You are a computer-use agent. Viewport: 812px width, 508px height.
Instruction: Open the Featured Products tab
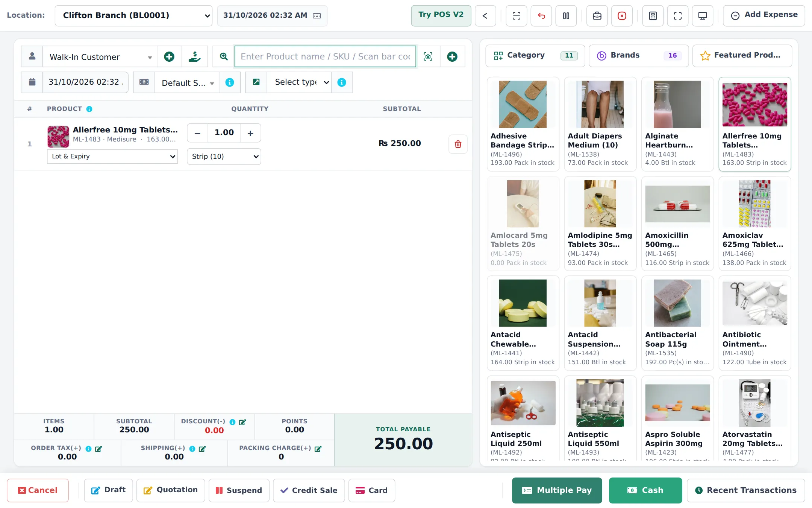point(742,56)
